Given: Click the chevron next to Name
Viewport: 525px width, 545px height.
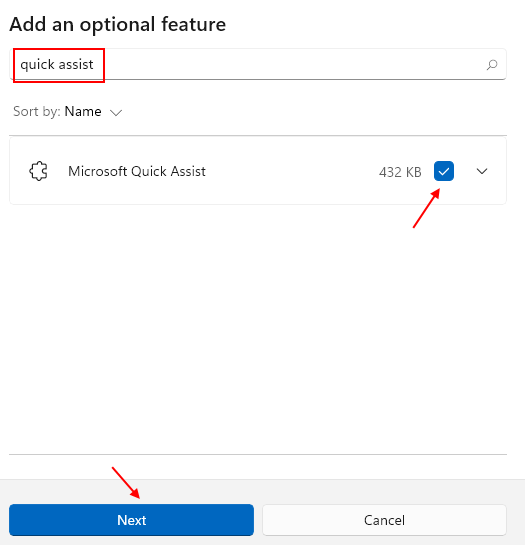Looking at the screenshot, I should 116,113.
